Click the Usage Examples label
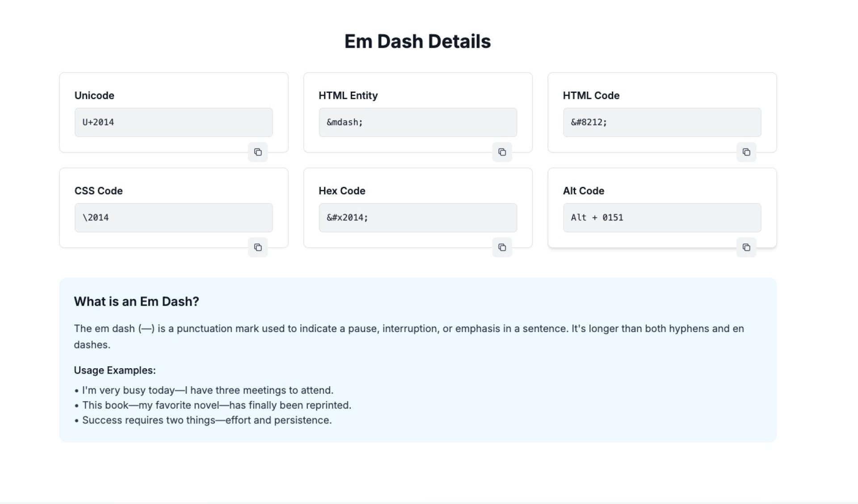The height and width of the screenshot is (504, 858). (x=115, y=370)
